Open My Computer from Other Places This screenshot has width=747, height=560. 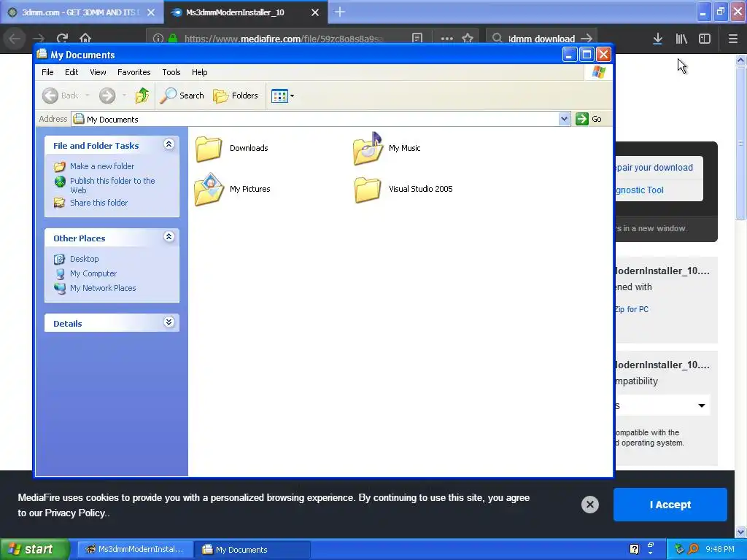click(x=93, y=274)
